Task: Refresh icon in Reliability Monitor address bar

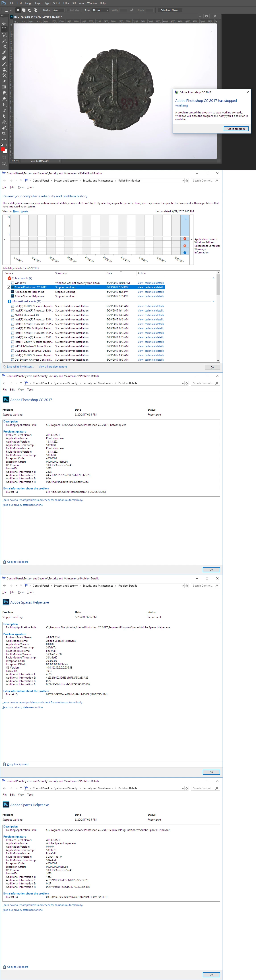Action: pyautogui.click(x=186, y=181)
